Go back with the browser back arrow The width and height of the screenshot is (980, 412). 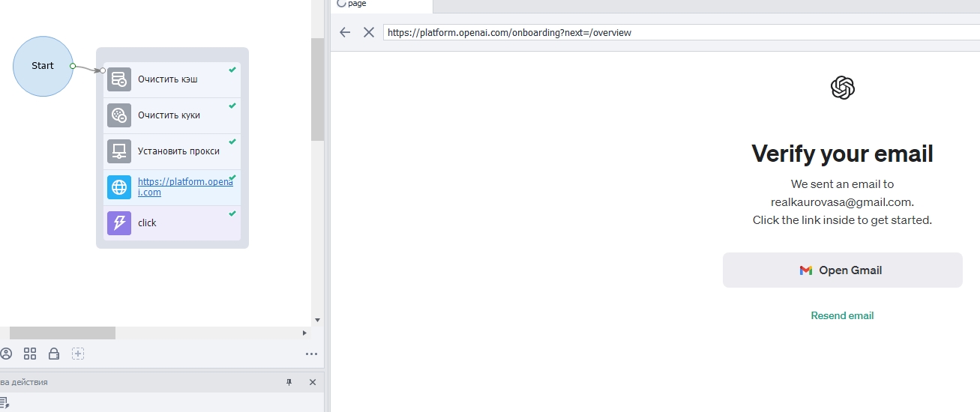pos(345,32)
